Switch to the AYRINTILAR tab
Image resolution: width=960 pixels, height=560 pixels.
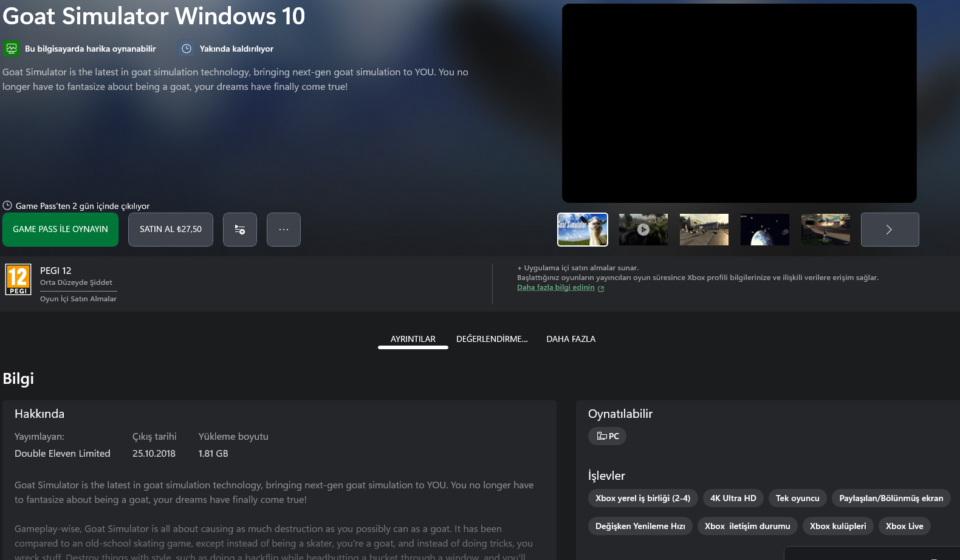pyautogui.click(x=413, y=339)
